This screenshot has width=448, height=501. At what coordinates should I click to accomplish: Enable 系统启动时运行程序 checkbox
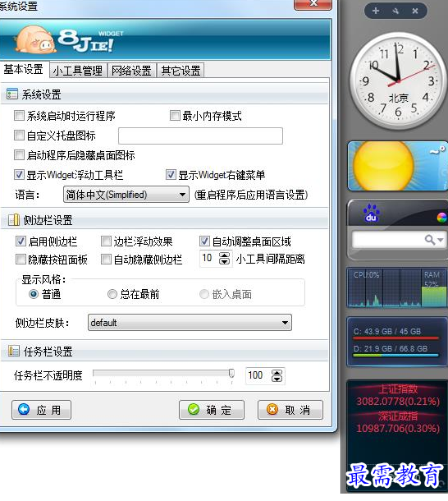(x=19, y=115)
